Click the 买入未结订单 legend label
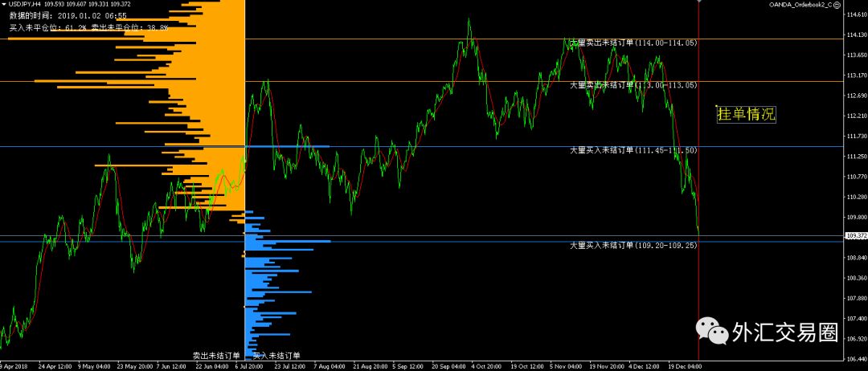The height and width of the screenshot is (371, 868). 276,356
